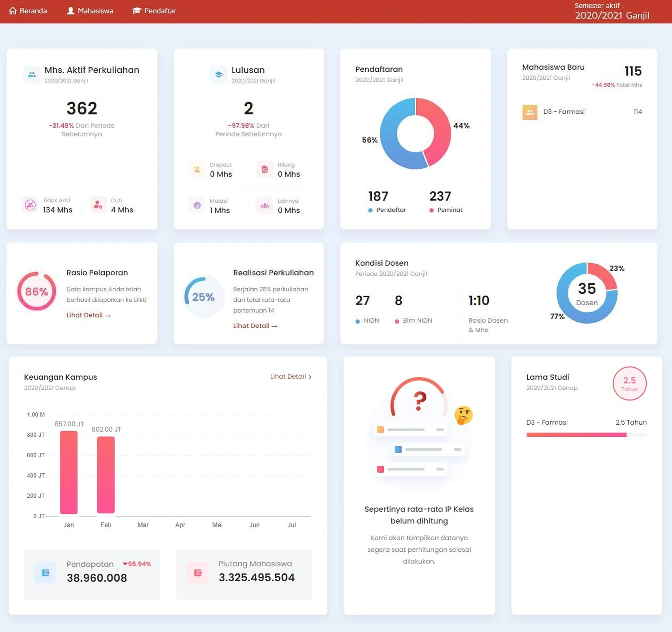
Task: Click the orange D3 - Farmasi group icon
Action: [x=530, y=112]
